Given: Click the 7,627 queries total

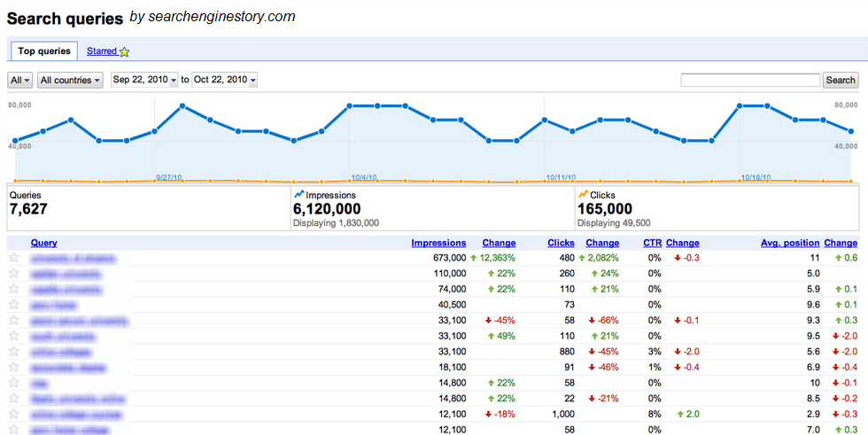Looking at the screenshot, I should pos(28,209).
